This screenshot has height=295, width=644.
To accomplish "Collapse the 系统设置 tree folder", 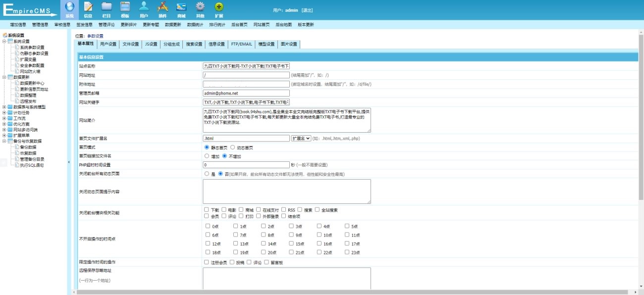I will (4, 41).
